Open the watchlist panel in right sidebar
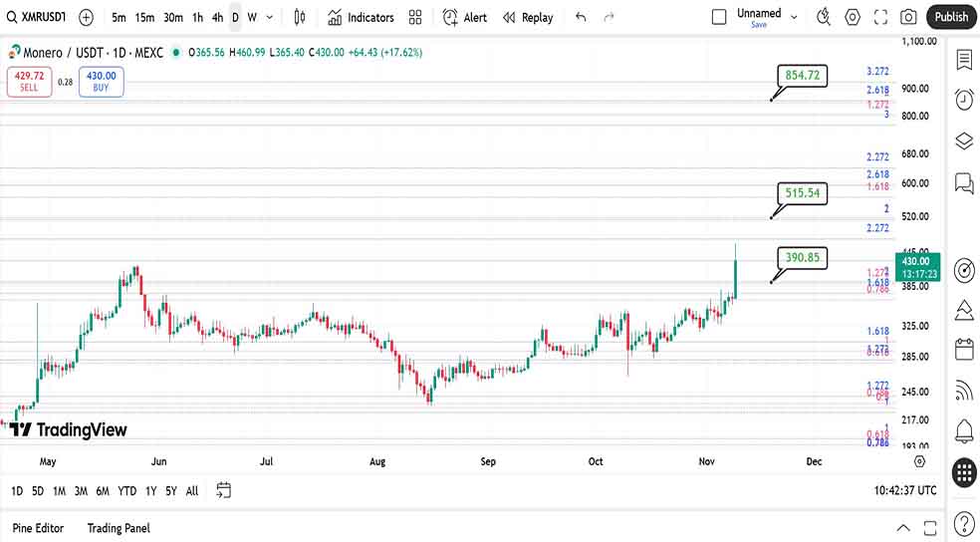Image resolution: width=980 pixels, height=542 pixels. pyautogui.click(x=963, y=60)
